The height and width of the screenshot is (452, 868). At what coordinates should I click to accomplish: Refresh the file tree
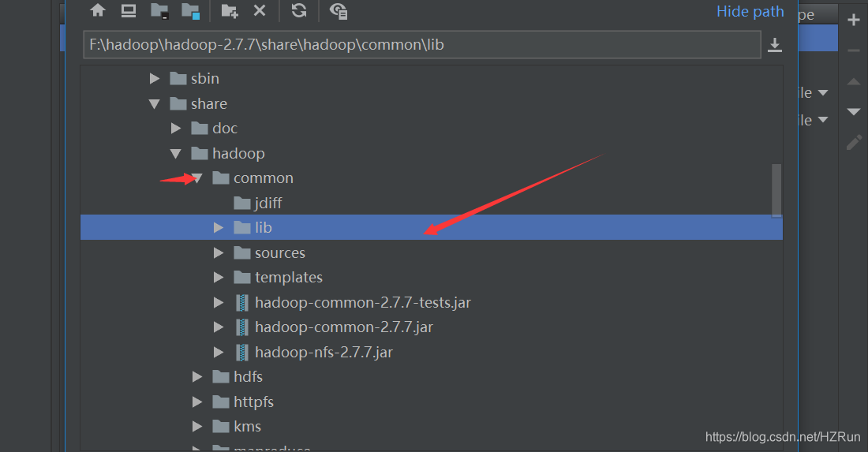[x=299, y=10]
